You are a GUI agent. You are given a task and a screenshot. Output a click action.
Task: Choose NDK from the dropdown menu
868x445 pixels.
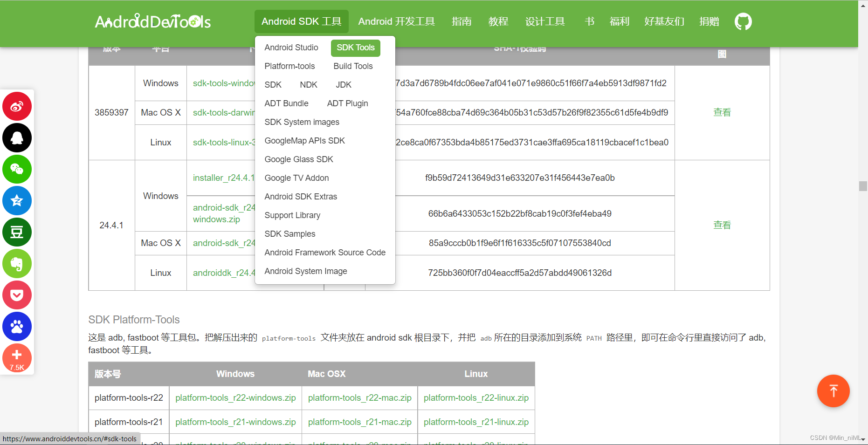click(308, 84)
